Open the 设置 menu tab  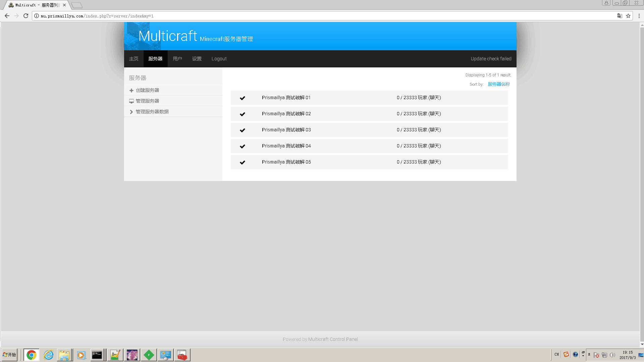tap(197, 59)
